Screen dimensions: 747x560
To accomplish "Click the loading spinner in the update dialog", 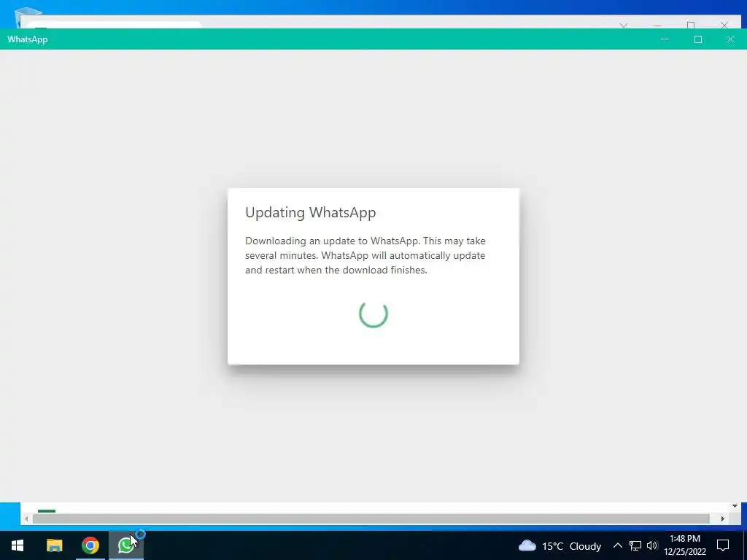I will click(x=373, y=314).
